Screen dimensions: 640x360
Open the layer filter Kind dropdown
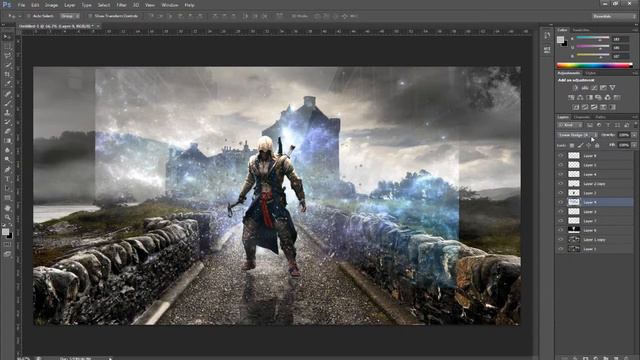click(569, 125)
